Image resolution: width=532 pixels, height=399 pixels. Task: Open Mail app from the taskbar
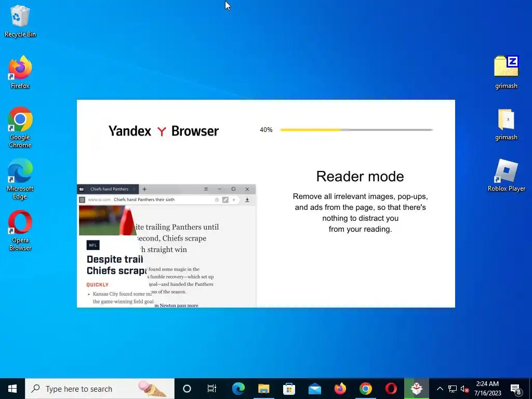pos(314,389)
